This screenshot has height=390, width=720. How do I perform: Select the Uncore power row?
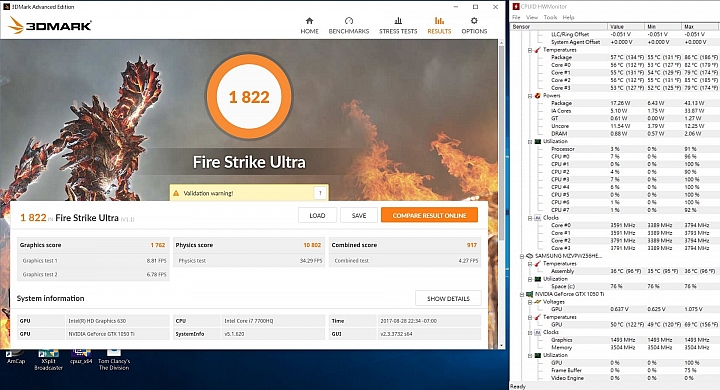click(x=615, y=126)
